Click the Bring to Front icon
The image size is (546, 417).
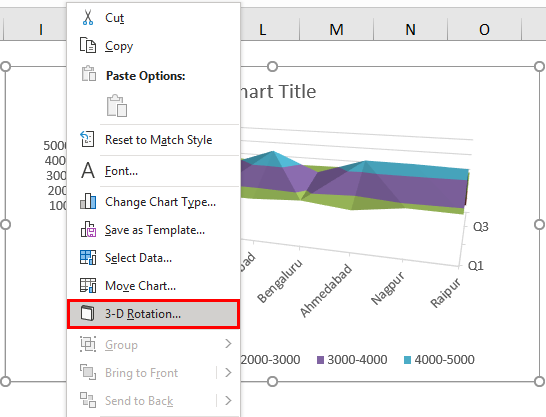click(88, 372)
